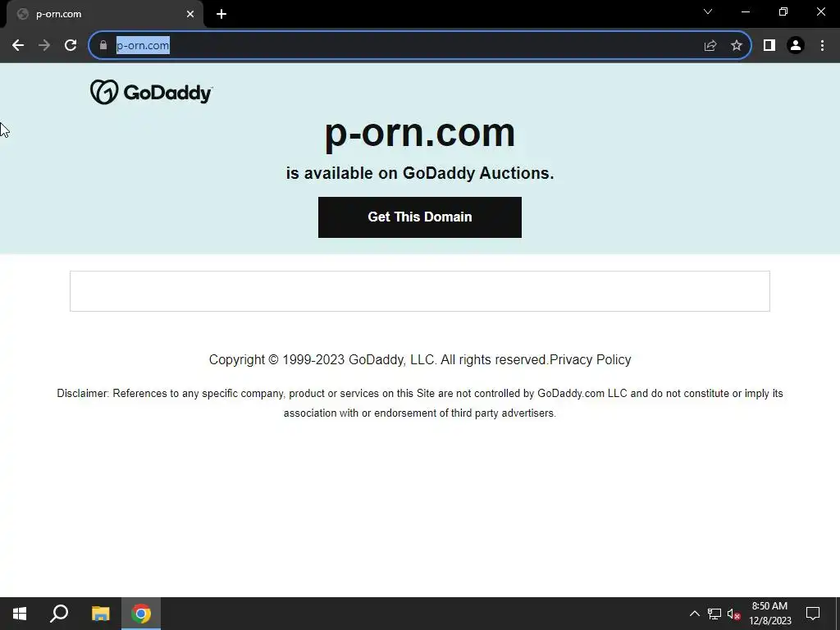
Task: Expand the tab search dropdown arrow
Action: [x=708, y=11]
